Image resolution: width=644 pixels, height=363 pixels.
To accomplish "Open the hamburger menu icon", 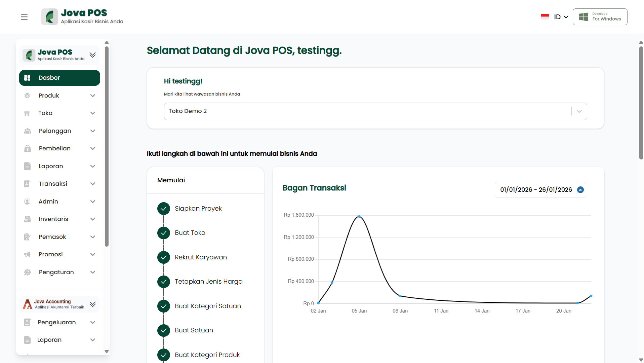I will coord(24,17).
